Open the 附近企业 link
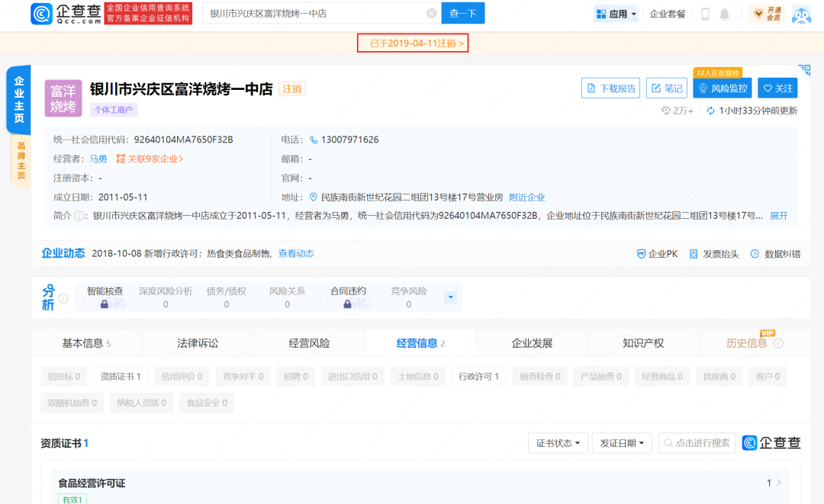The image size is (824, 504). point(527,197)
